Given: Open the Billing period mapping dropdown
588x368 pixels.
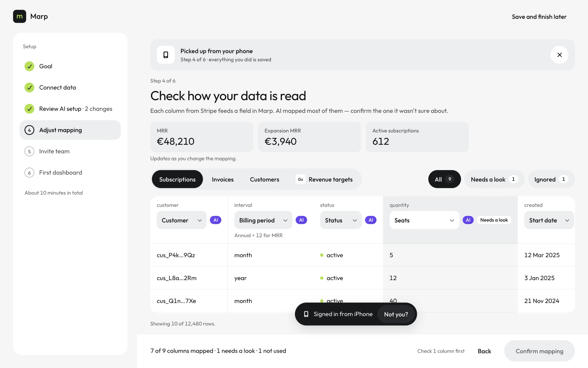Looking at the screenshot, I should [263, 220].
